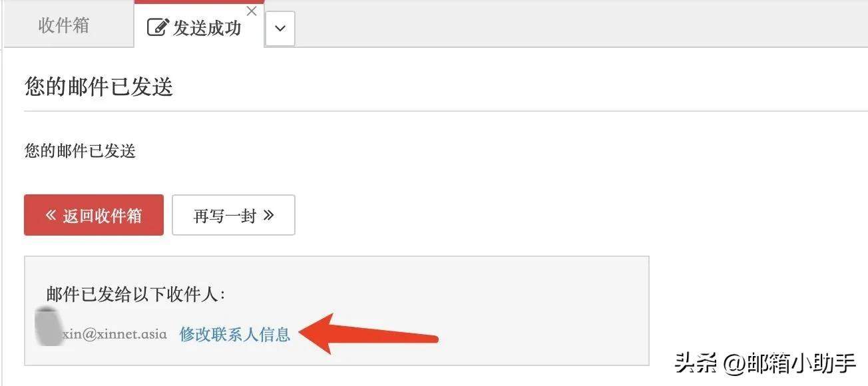The width and height of the screenshot is (868, 386).
Task: Click the compose pencil icon on 发送成功 tab
Action: [x=157, y=27]
